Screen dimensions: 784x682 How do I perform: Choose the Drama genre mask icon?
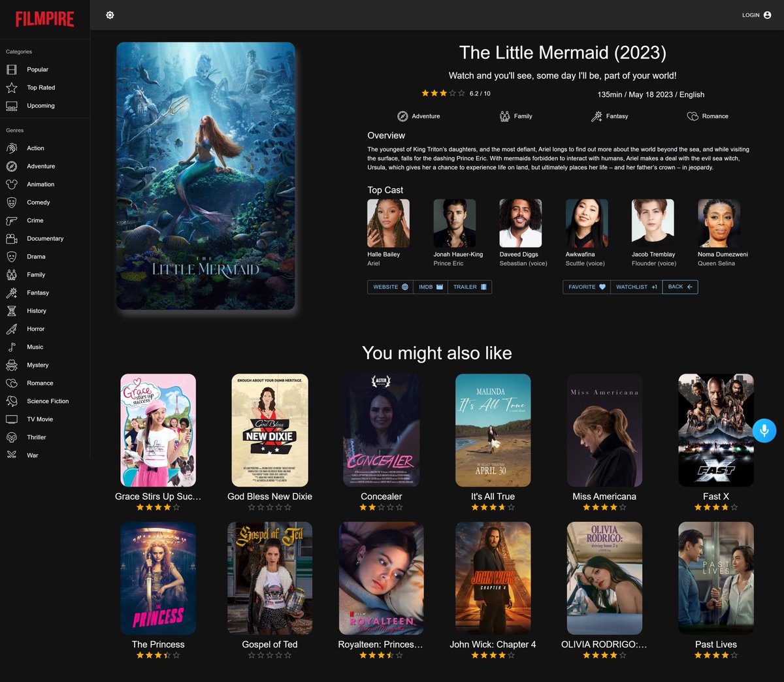[x=12, y=257]
